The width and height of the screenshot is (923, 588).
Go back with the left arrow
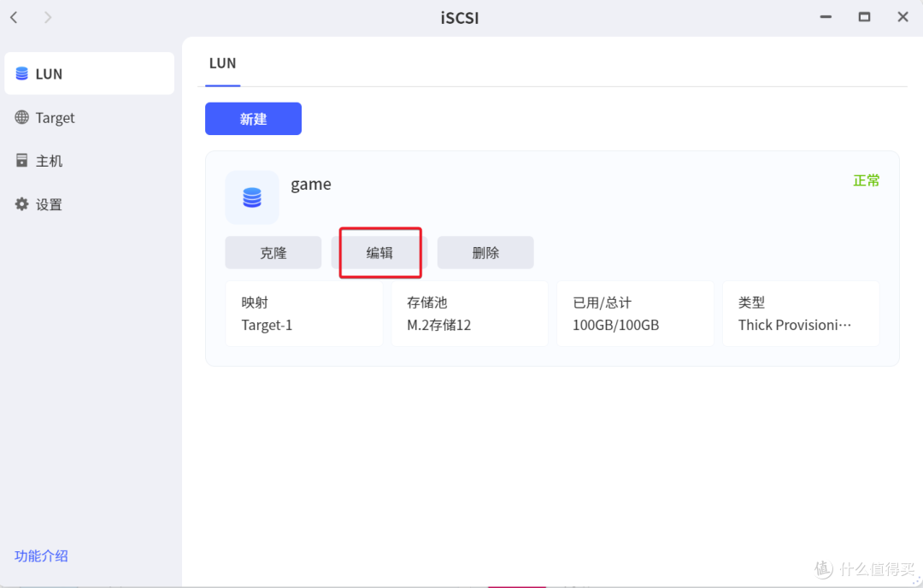(x=15, y=18)
